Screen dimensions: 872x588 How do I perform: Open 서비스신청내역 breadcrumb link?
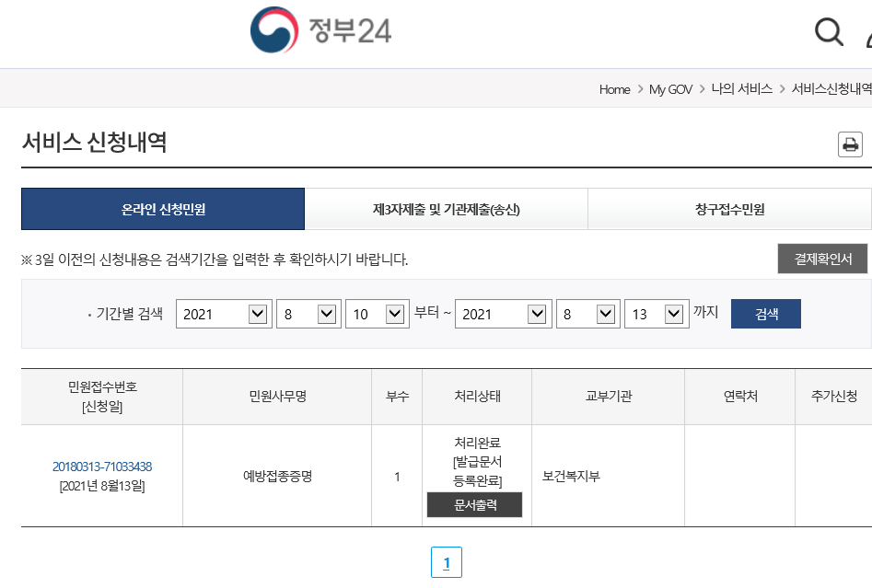[831, 89]
